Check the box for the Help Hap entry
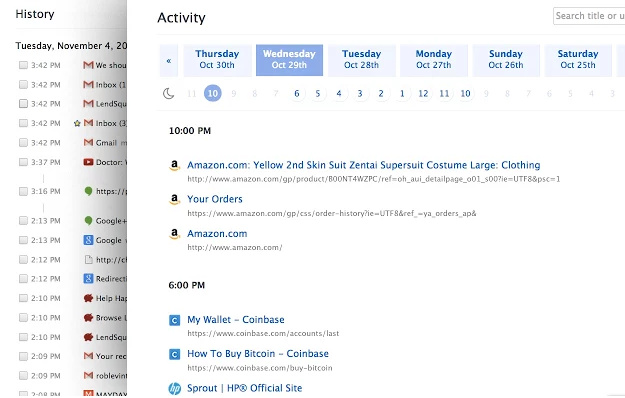 (x=24, y=298)
